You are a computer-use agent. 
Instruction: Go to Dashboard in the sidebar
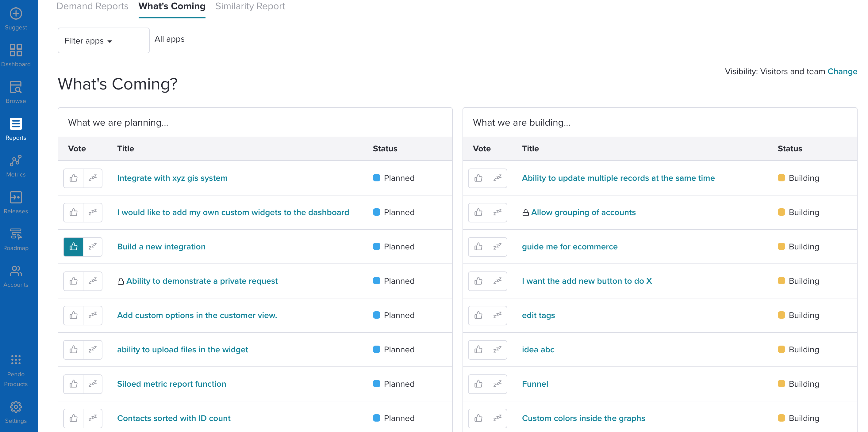tap(16, 55)
